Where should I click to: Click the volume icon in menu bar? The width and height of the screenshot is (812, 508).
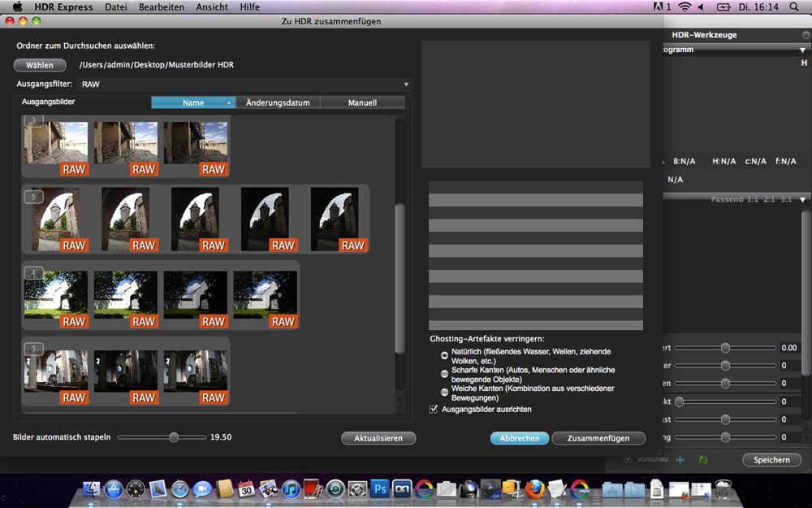tap(702, 7)
